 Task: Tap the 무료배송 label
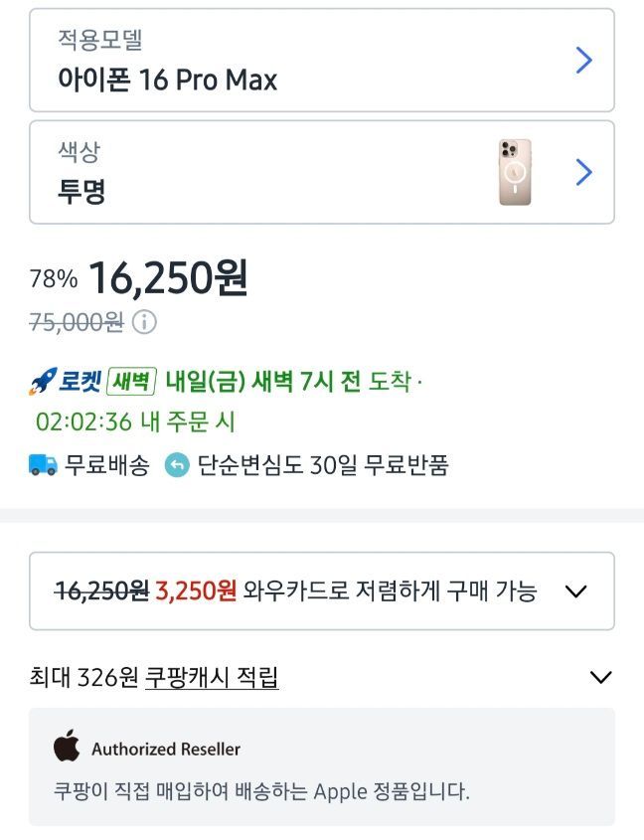106,464
